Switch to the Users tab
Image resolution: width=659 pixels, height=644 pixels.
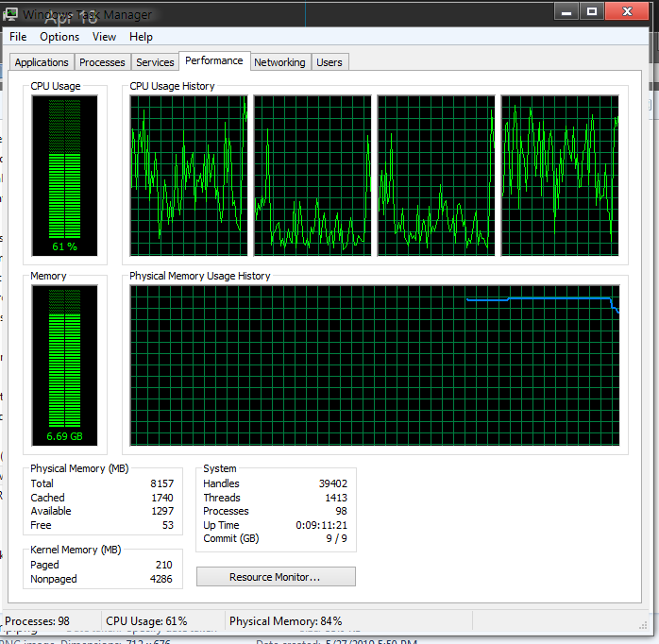click(329, 62)
